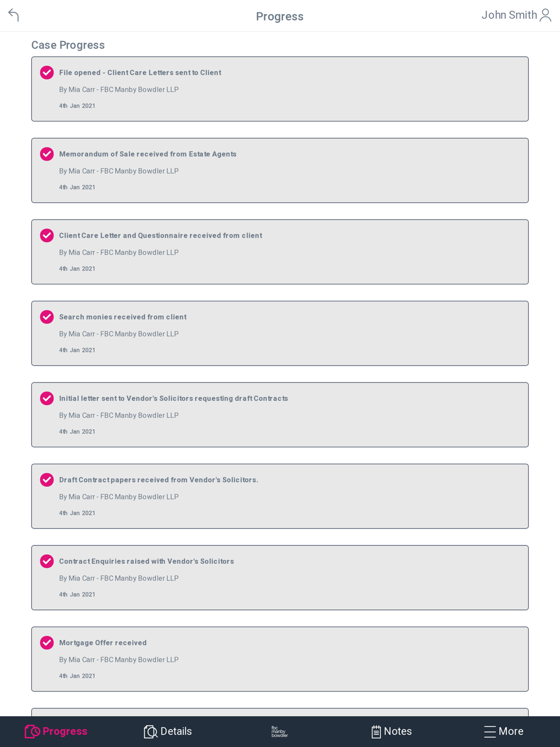Click checkmark beside File opened step
Image resolution: width=560 pixels, height=747 pixels.
click(x=47, y=73)
